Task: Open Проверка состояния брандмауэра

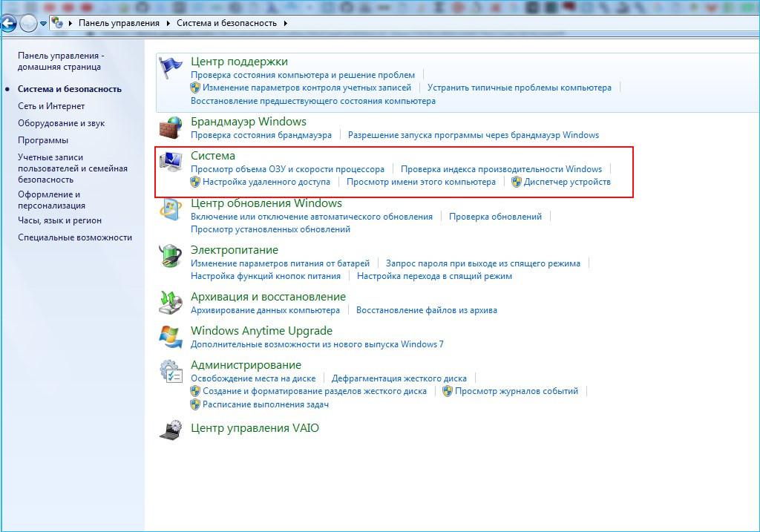Action: click(261, 135)
